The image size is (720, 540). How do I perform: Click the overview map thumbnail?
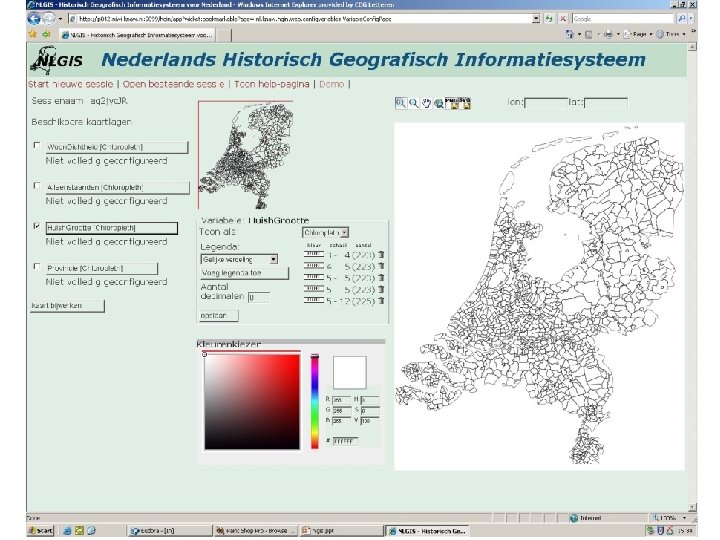(x=246, y=155)
